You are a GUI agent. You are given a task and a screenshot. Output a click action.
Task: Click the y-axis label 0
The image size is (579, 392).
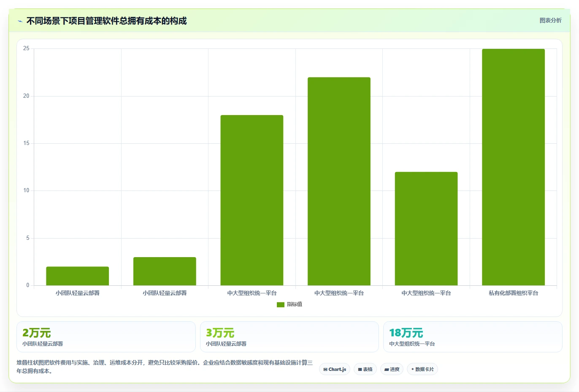pos(28,285)
